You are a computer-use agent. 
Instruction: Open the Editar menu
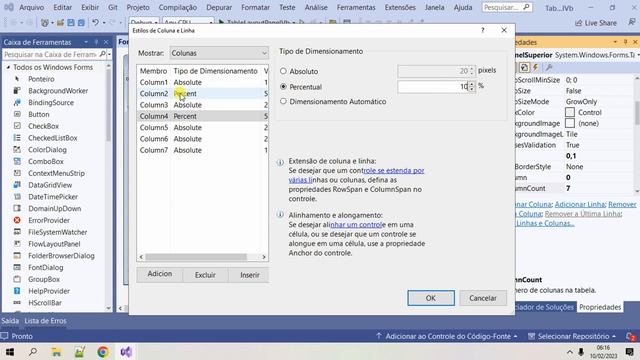click(x=62, y=7)
